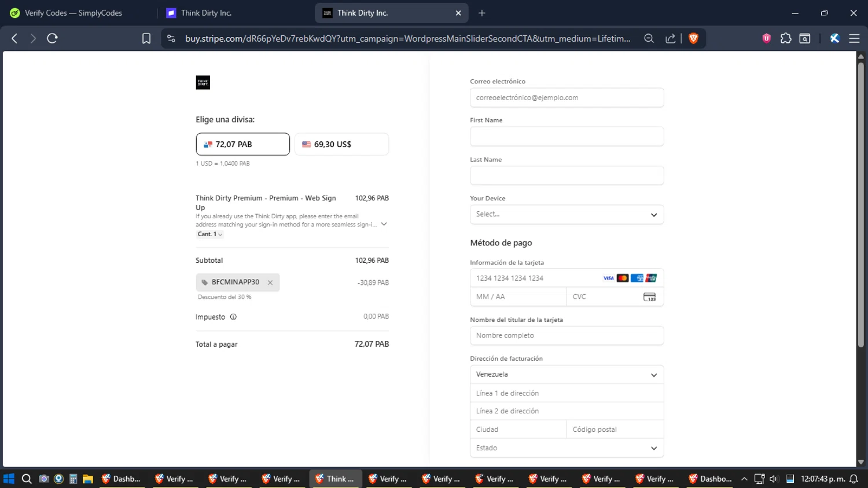
Task: Change quantity with Cant. 1 selector
Action: pyautogui.click(x=210, y=234)
